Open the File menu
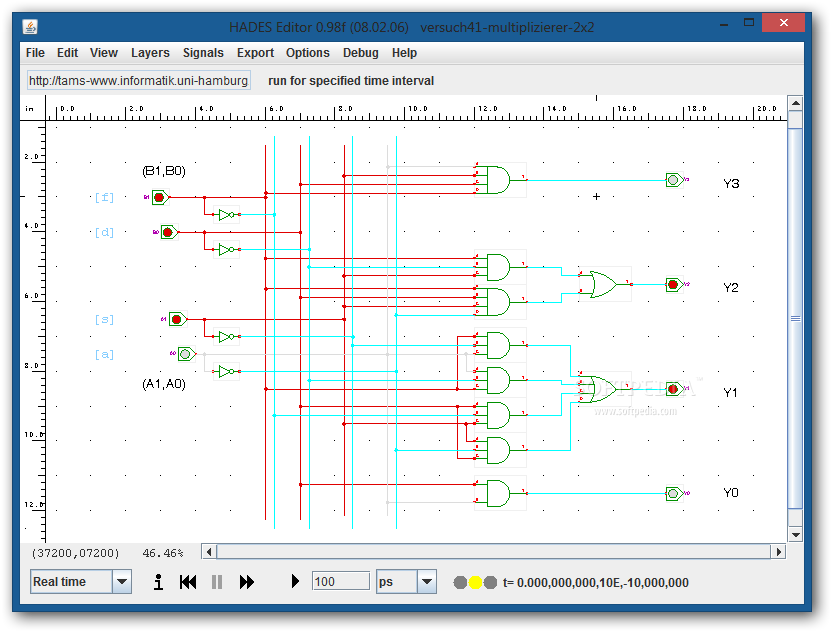832x632 pixels. pos(35,53)
